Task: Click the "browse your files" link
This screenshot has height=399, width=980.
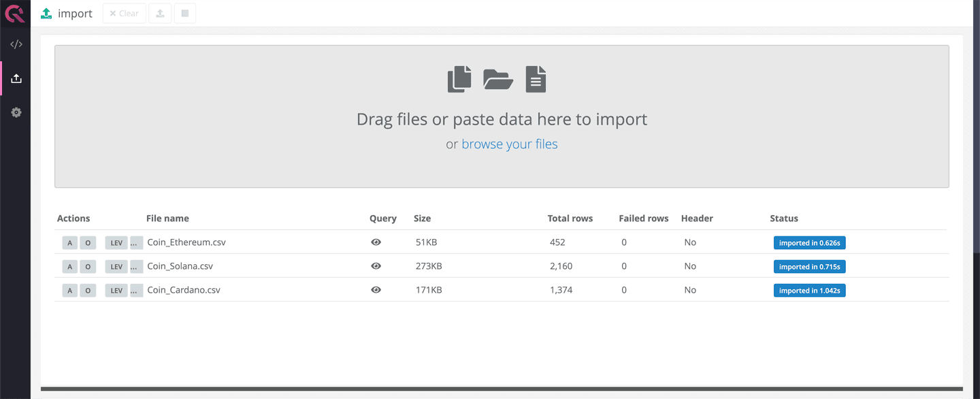Action: pyautogui.click(x=509, y=144)
